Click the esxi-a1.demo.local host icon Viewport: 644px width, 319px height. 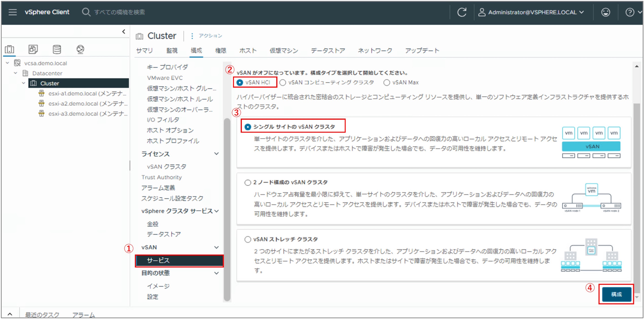click(42, 93)
